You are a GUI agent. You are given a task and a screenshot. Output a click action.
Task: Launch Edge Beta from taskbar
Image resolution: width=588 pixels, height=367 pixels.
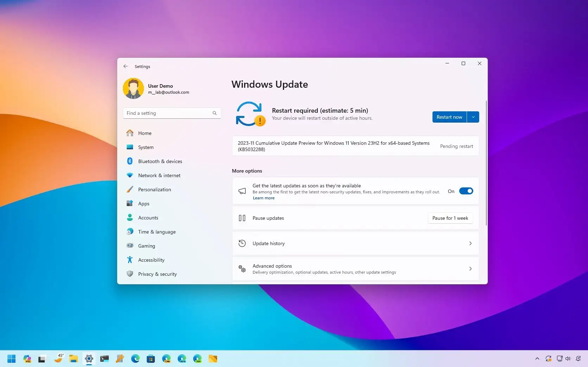182,359
